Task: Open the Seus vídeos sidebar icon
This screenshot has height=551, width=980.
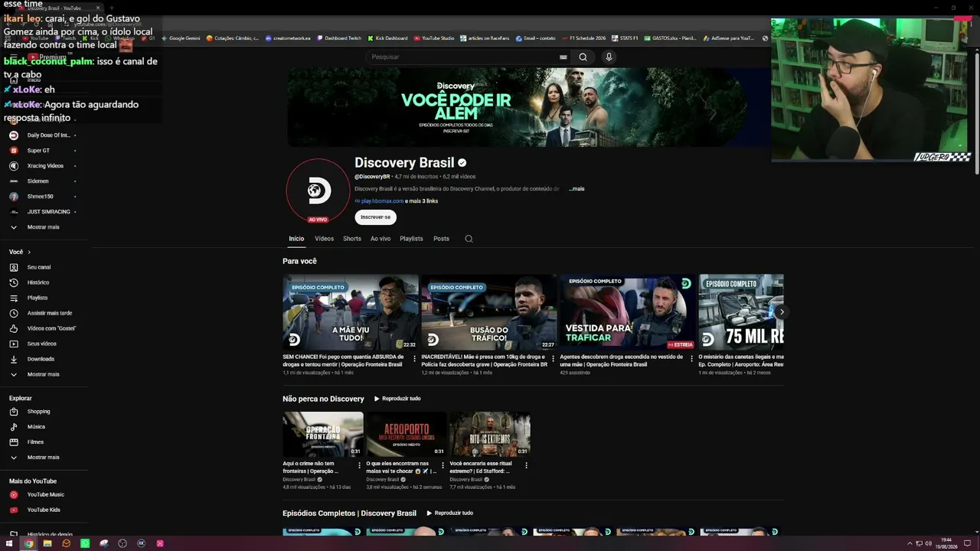Action: (13, 344)
